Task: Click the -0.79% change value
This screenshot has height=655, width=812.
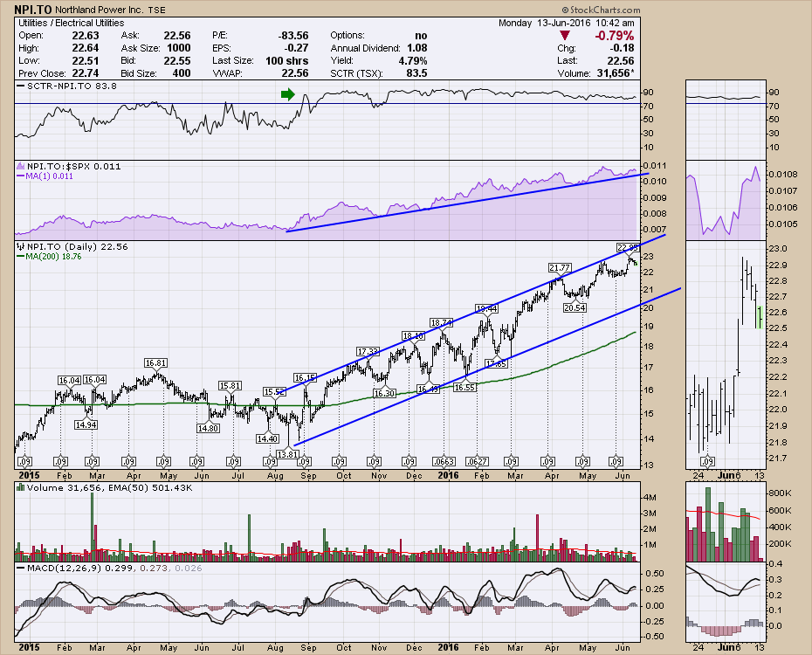Action: (614, 35)
